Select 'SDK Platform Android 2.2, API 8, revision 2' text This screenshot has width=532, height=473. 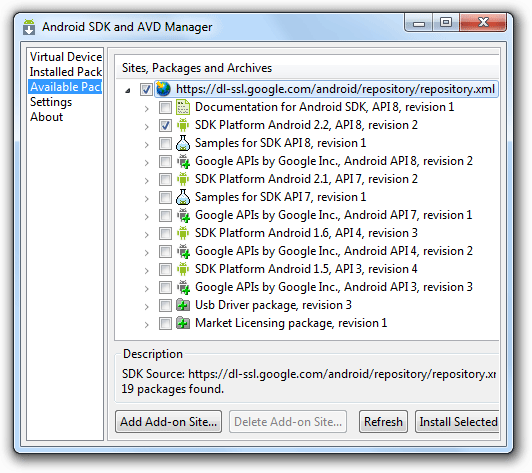(306, 125)
